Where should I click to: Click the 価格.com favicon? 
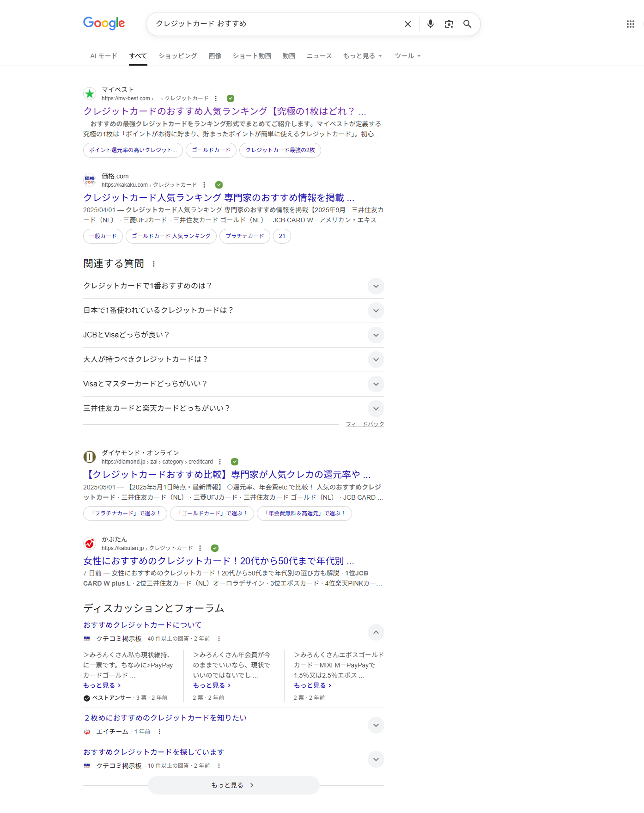(90, 180)
